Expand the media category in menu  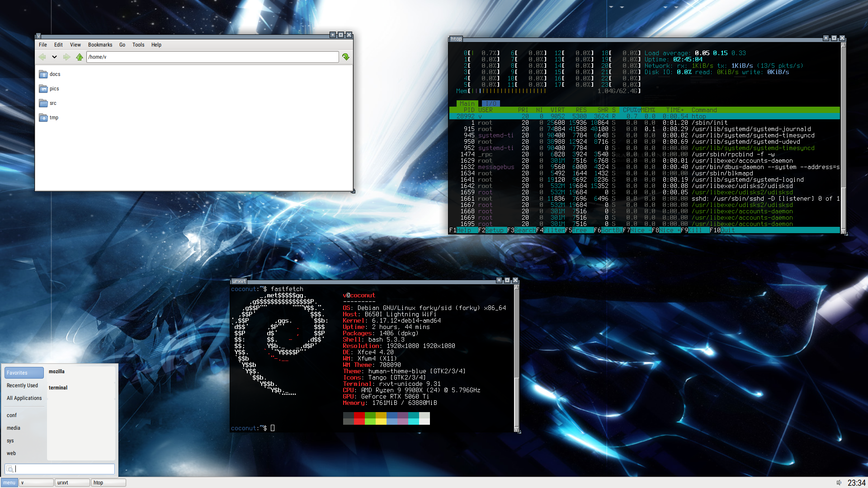[x=14, y=428]
